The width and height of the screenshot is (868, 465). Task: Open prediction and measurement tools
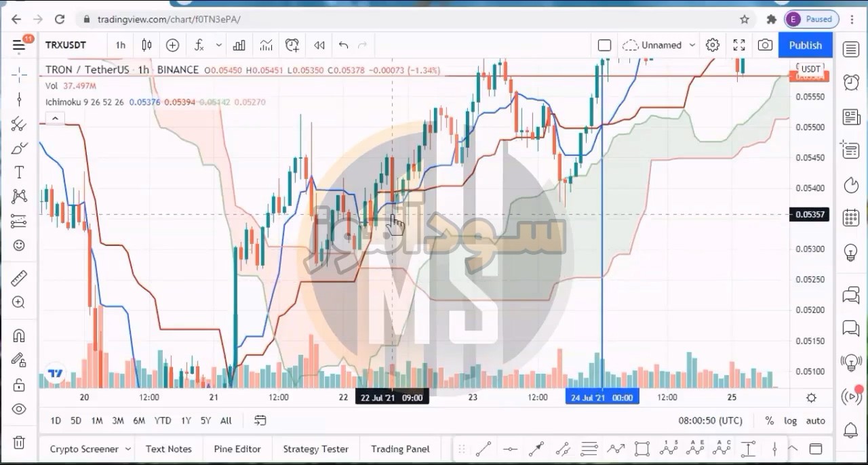(x=19, y=221)
